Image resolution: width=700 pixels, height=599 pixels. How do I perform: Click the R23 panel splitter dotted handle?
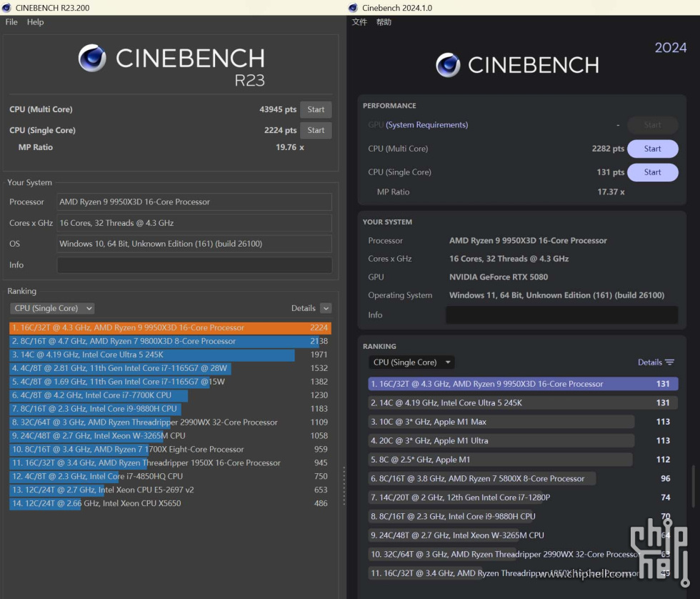coord(344,486)
